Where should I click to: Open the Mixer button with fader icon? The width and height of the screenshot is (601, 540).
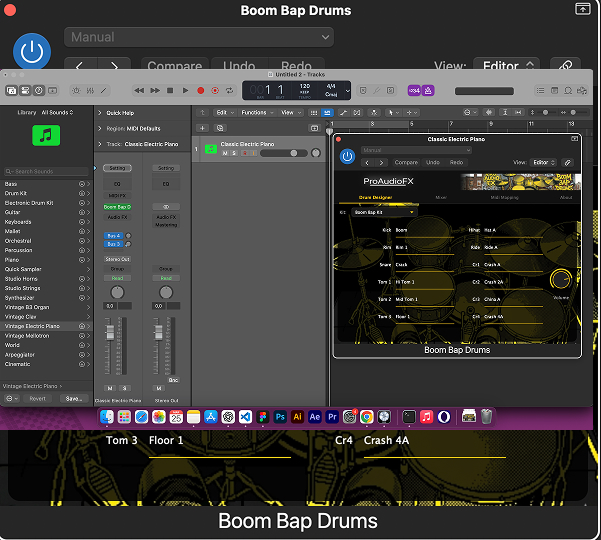(x=90, y=91)
